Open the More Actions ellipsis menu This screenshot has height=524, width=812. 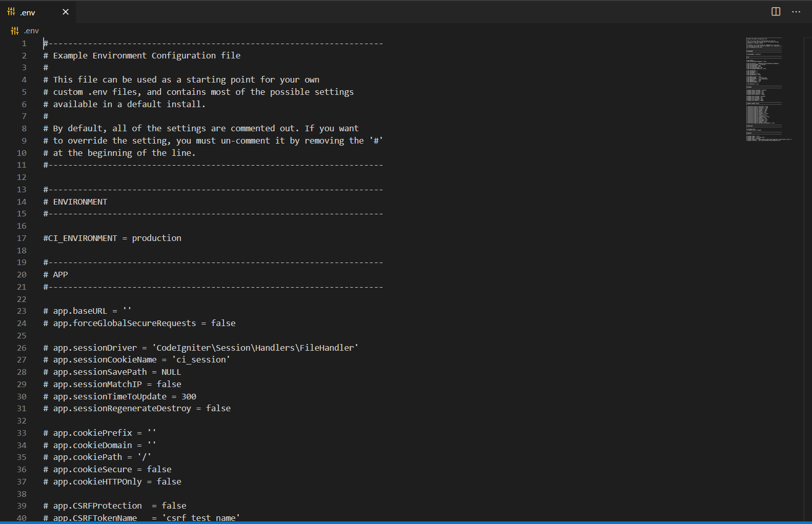pos(796,12)
